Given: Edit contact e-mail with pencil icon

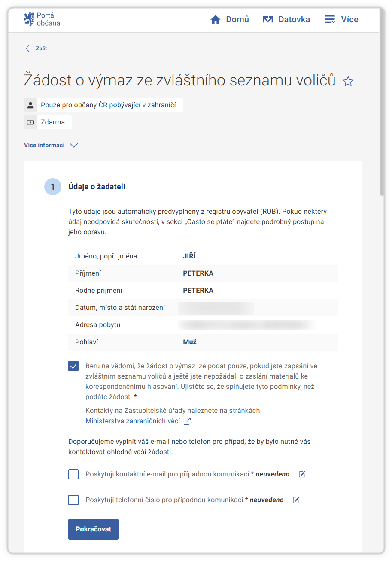Looking at the screenshot, I should 302,474.
